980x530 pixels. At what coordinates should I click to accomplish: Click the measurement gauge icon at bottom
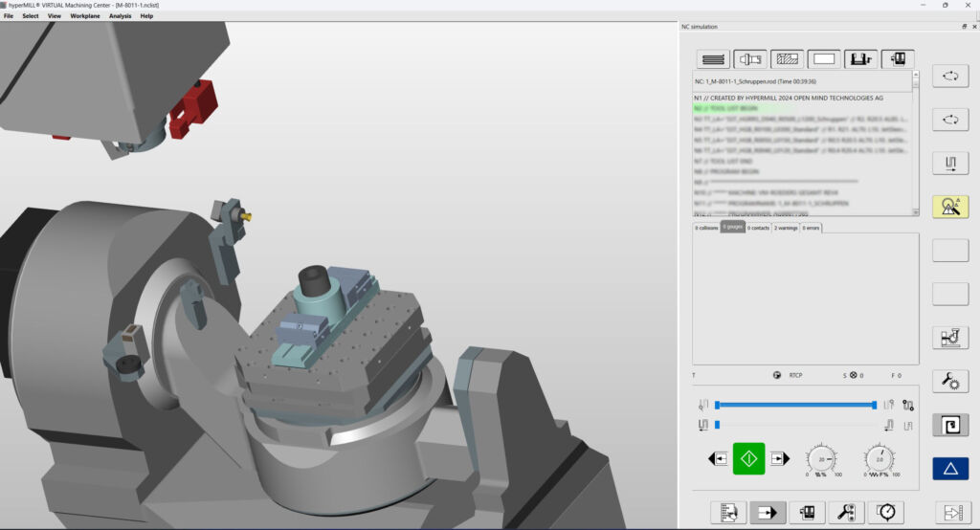(886, 513)
